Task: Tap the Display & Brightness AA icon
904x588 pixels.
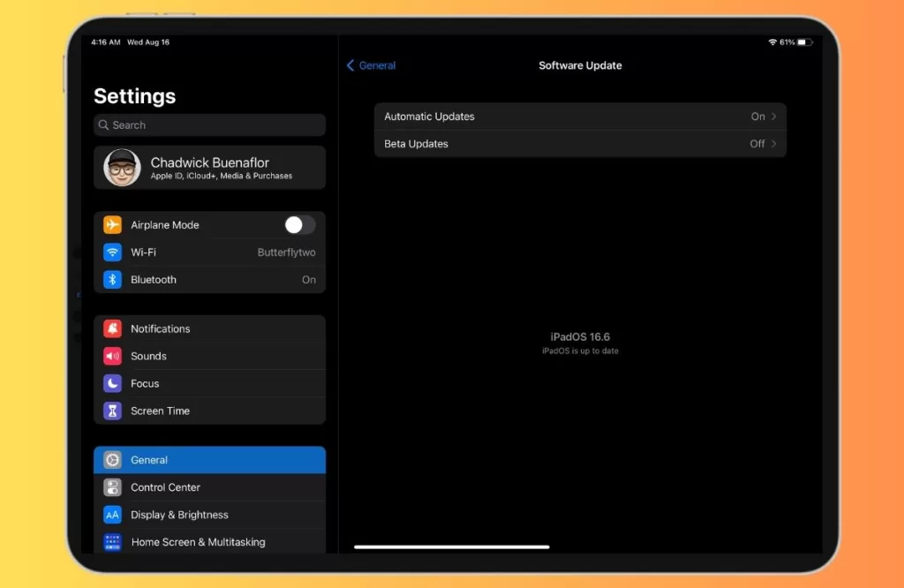Action: click(112, 515)
